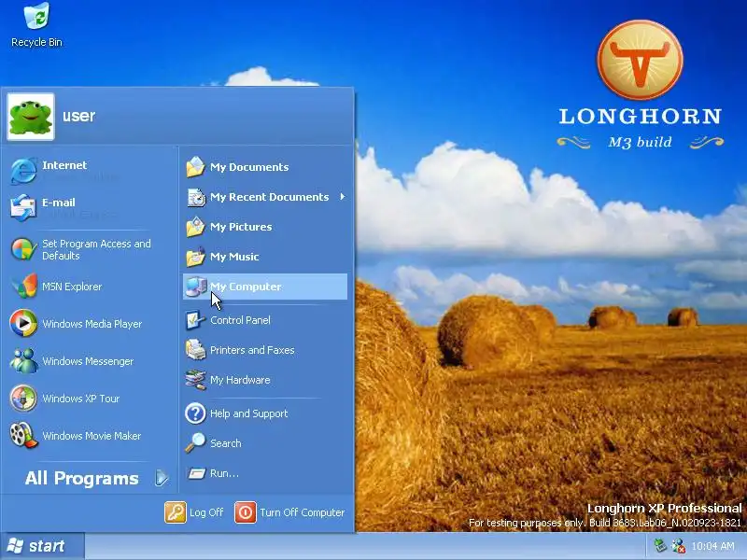The image size is (747, 560).
Task: Open My Documents folder icon
Action: 195,167
